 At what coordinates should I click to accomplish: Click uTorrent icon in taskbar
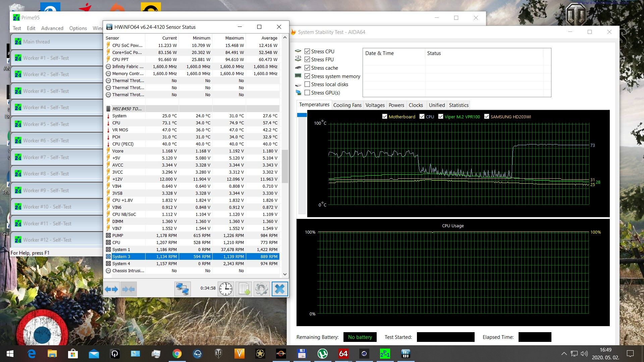(x=322, y=354)
